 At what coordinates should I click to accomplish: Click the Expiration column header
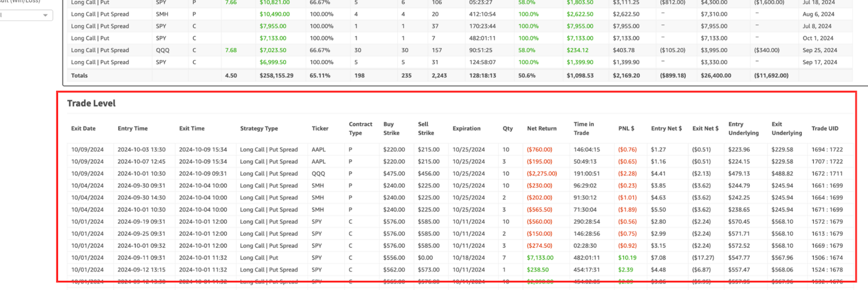tap(467, 129)
